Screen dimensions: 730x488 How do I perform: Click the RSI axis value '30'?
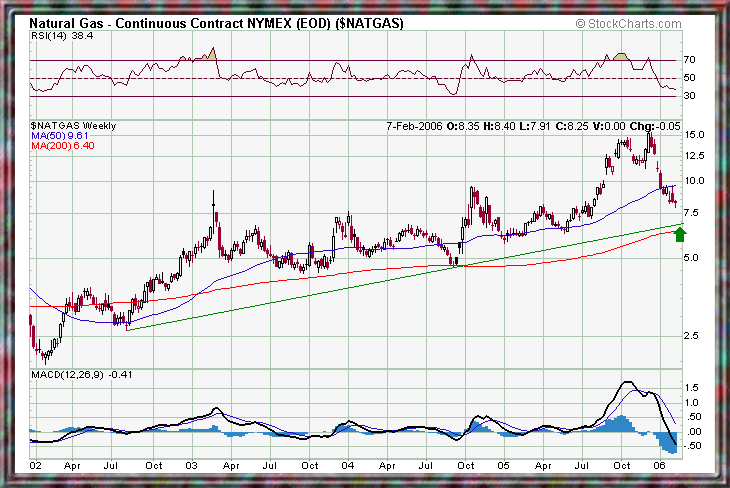coord(689,95)
